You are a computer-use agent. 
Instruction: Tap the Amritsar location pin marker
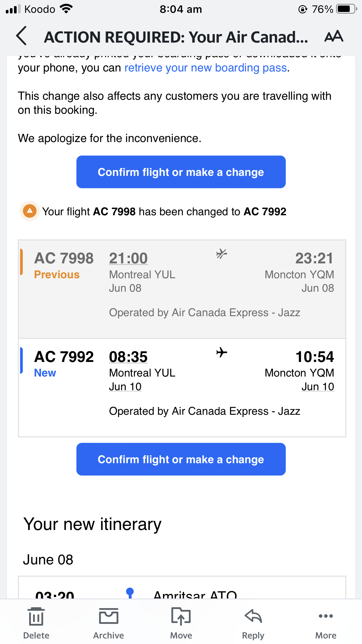click(x=130, y=592)
